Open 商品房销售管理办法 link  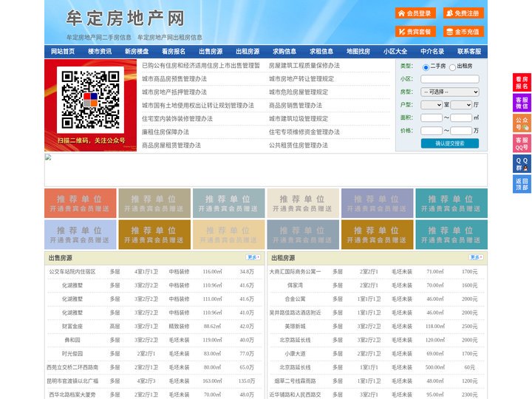pos(296,106)
